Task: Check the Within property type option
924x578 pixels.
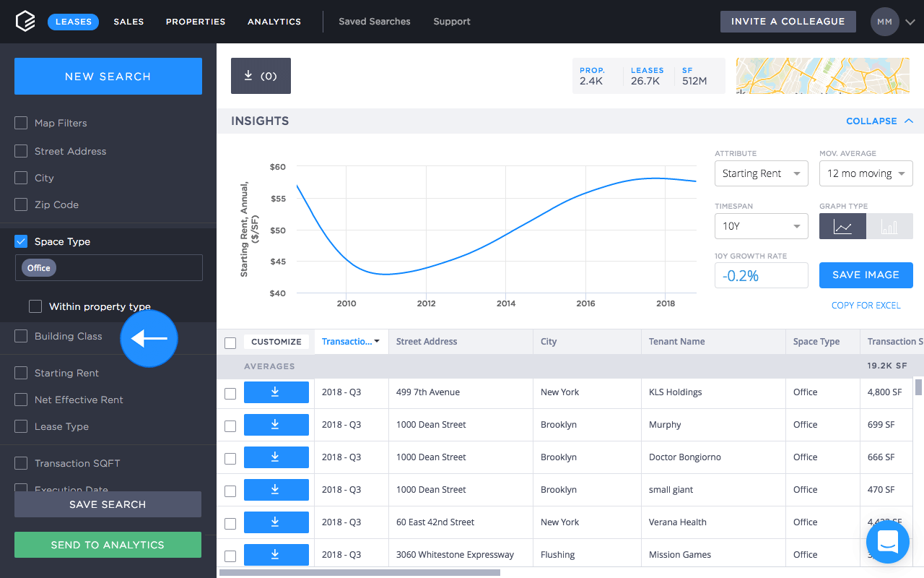Action: point(35,306)
